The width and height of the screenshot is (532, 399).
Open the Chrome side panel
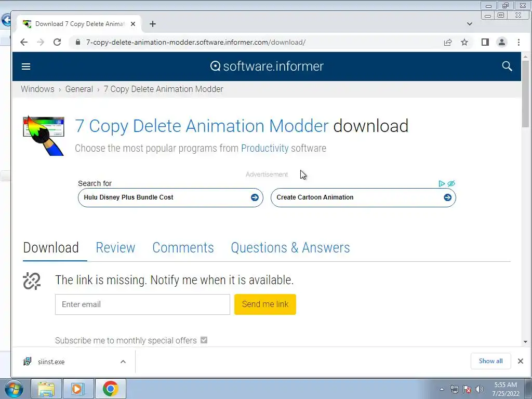pos(485,42)
